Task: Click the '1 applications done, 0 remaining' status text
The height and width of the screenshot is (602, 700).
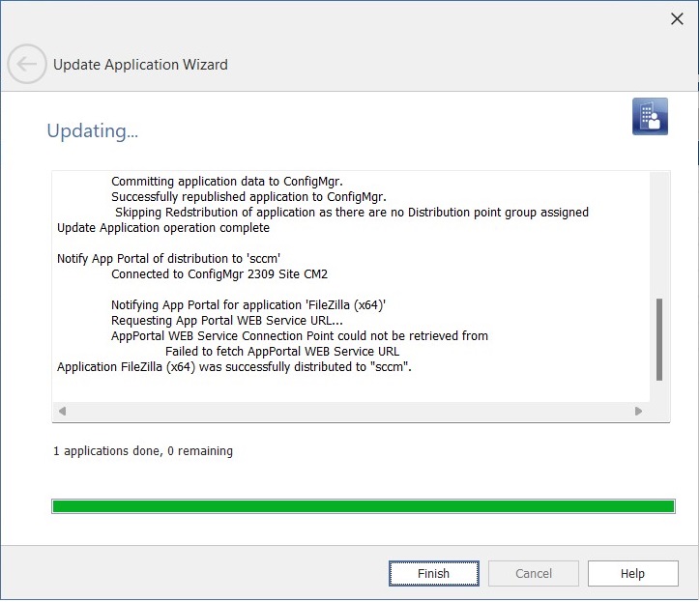Action: tap(143, 451)
